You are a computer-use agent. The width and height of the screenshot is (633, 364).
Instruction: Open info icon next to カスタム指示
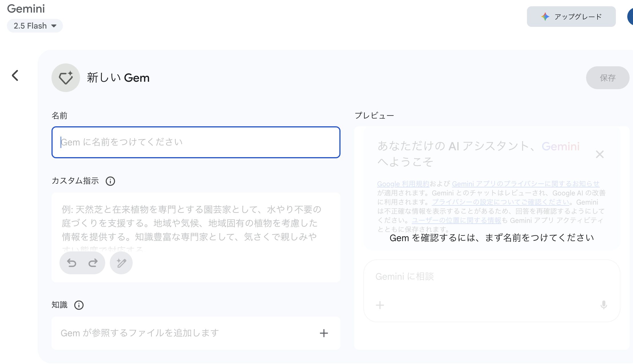pyautogui.click(x=110, y=181)
